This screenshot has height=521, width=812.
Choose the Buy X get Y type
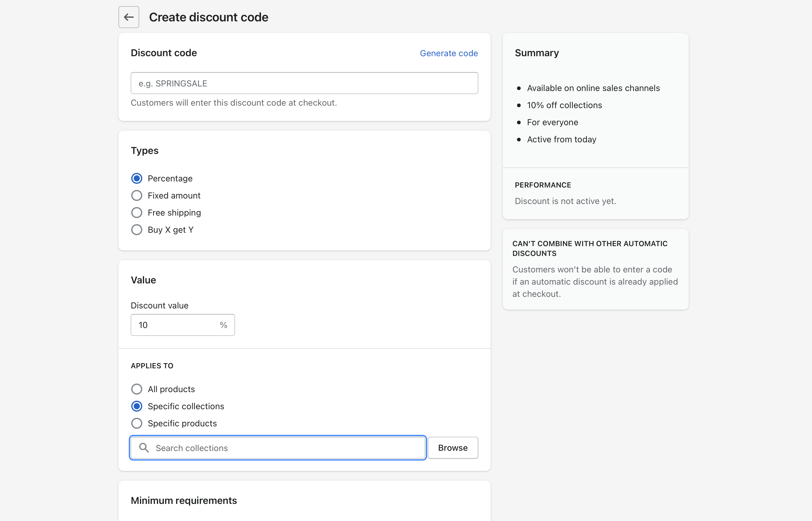pyautogui.click(x=137, y=230)
